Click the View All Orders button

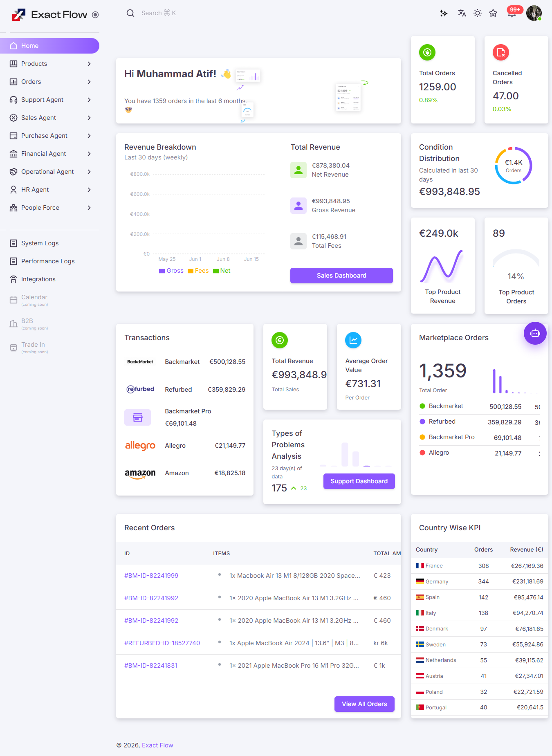pyautogui.click(x=364, y=704)
